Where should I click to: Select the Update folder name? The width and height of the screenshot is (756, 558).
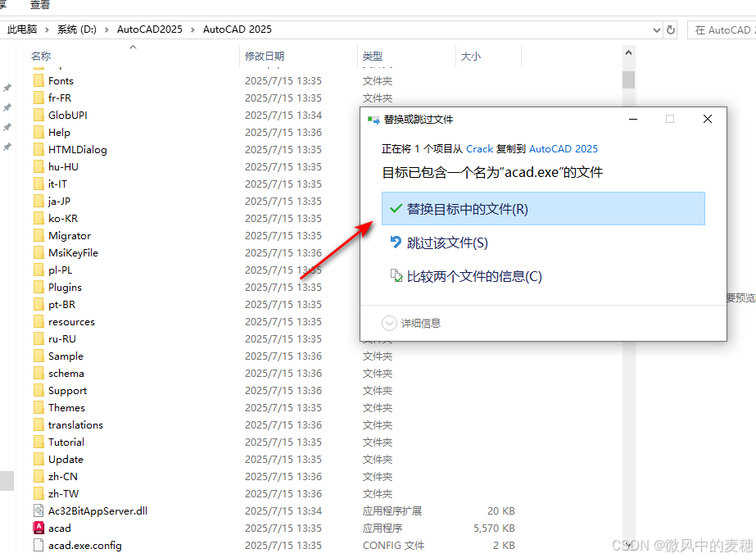[66, 459]
